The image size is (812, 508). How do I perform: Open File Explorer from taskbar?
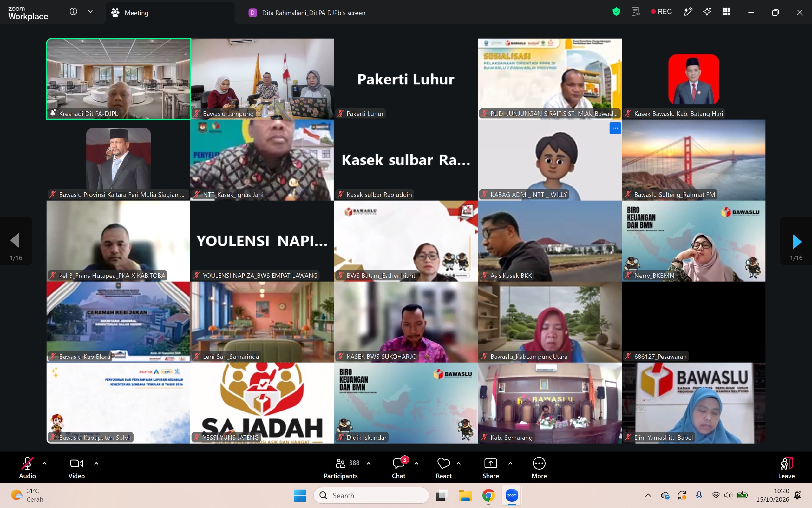click(x=465, y=495)
